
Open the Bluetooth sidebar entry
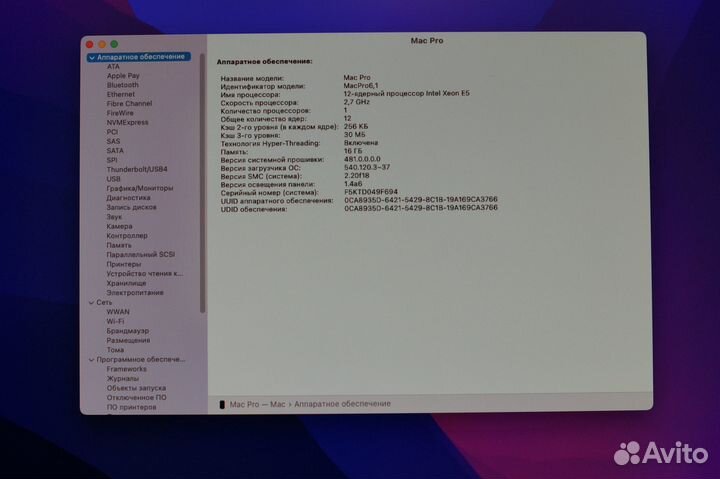(x=123, y=85)
